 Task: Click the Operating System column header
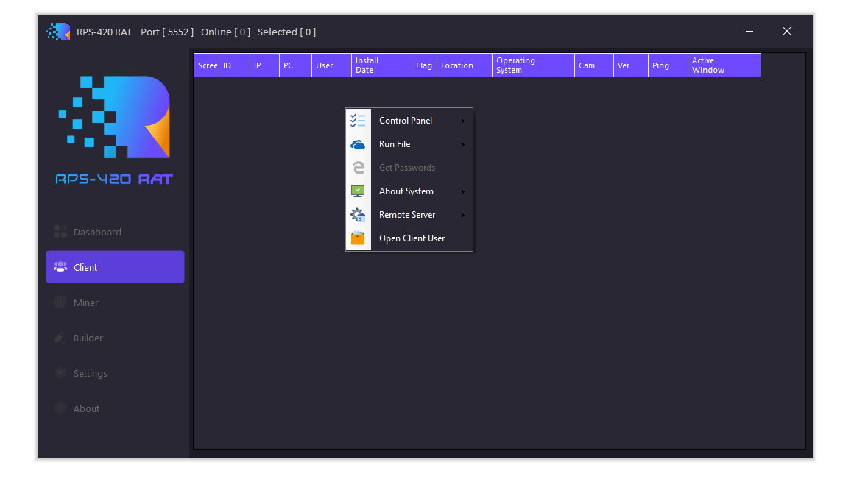(532, 65)
